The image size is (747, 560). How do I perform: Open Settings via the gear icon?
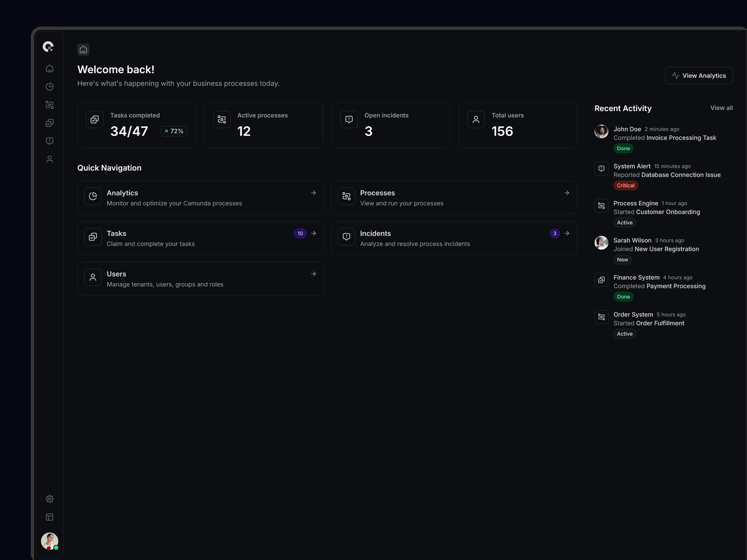point(49,499)
